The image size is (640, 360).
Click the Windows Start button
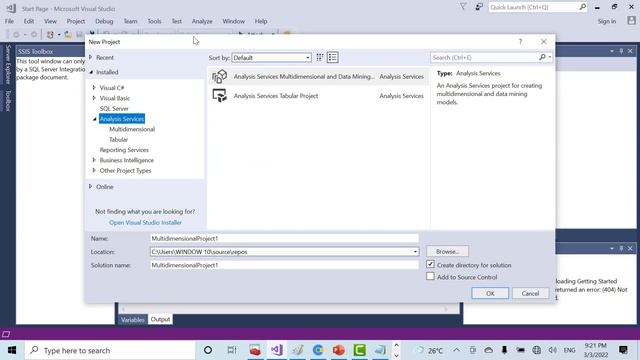12,350
